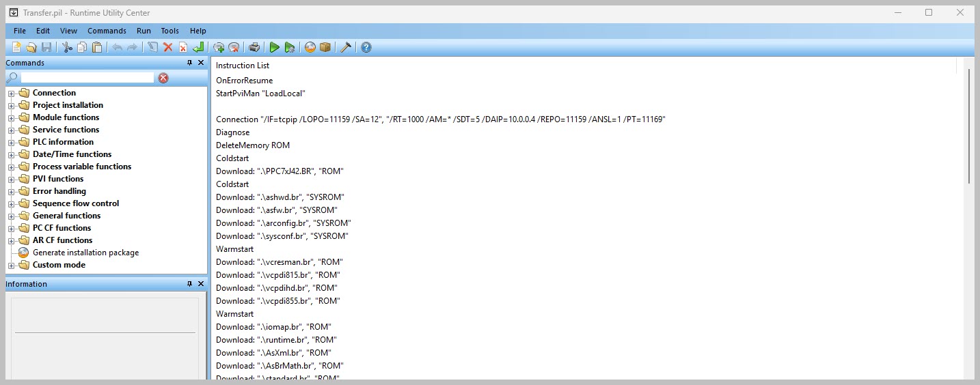
Task: Select the Connection tcpip instruction line
Action: click(x=441, y=119)
